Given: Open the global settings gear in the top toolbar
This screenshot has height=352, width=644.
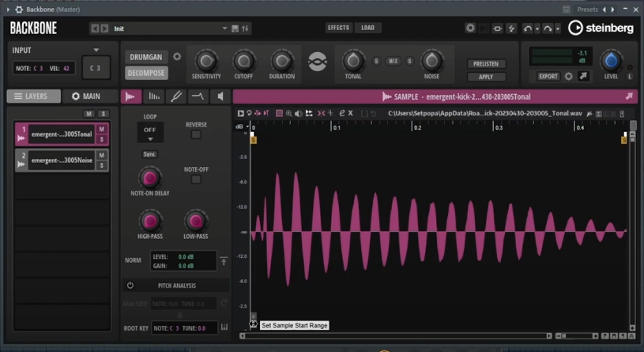Looking at the screenshot, I should pos(470,28).
